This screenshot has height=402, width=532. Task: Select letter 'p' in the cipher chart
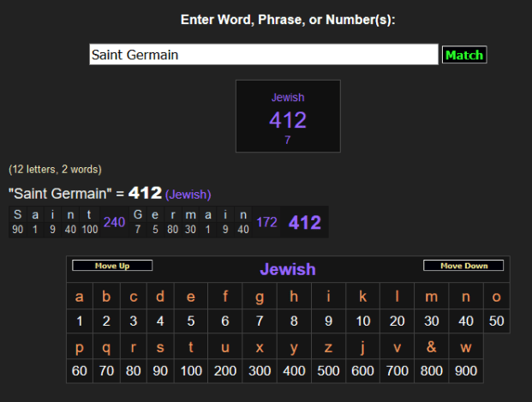tap(80, 347)
